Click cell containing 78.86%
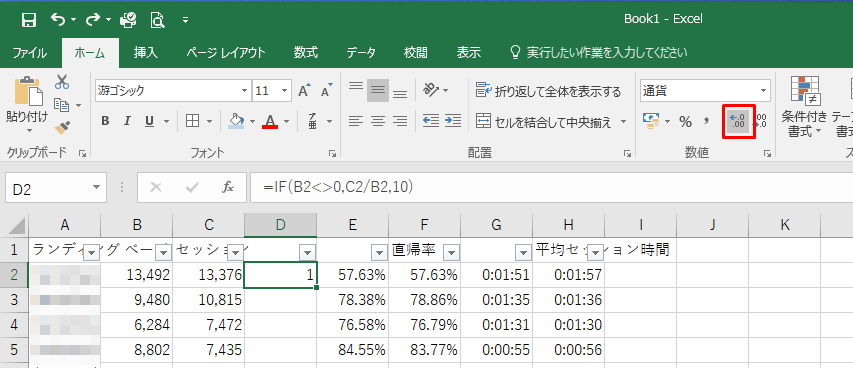 pyautogui.click(x=424, y=300)
